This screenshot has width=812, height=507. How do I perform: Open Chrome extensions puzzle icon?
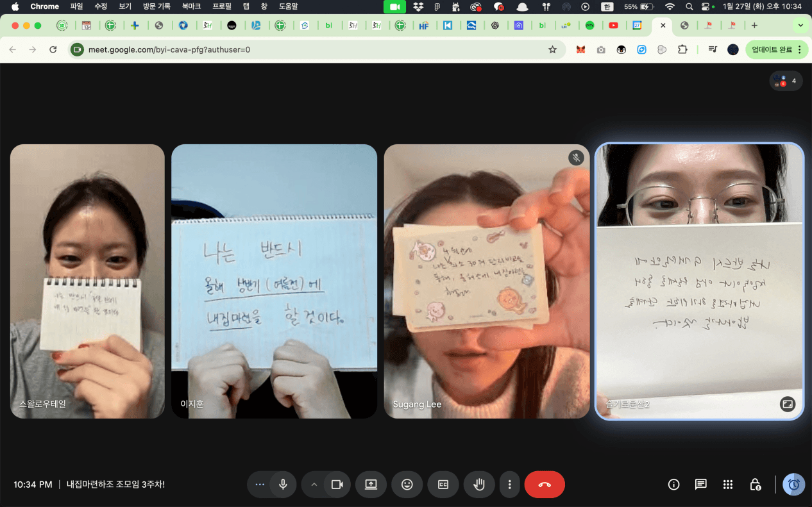pos(682,49)
